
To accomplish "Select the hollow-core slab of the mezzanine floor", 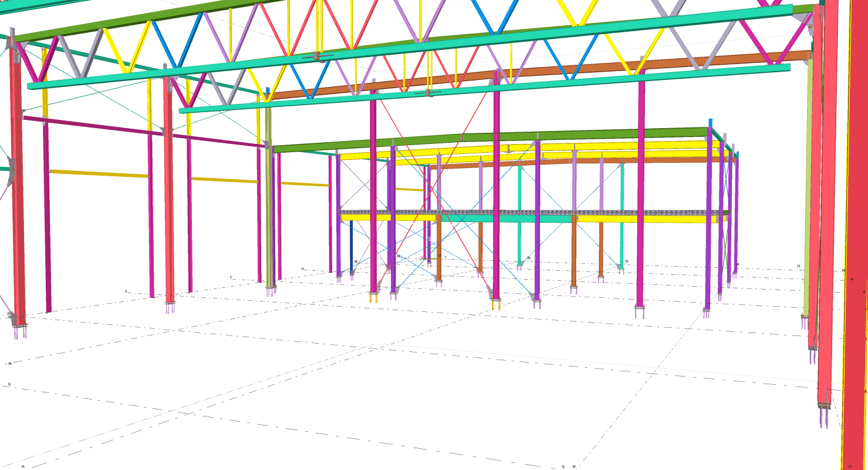I will pyautogui.click(x=528, y=213).
